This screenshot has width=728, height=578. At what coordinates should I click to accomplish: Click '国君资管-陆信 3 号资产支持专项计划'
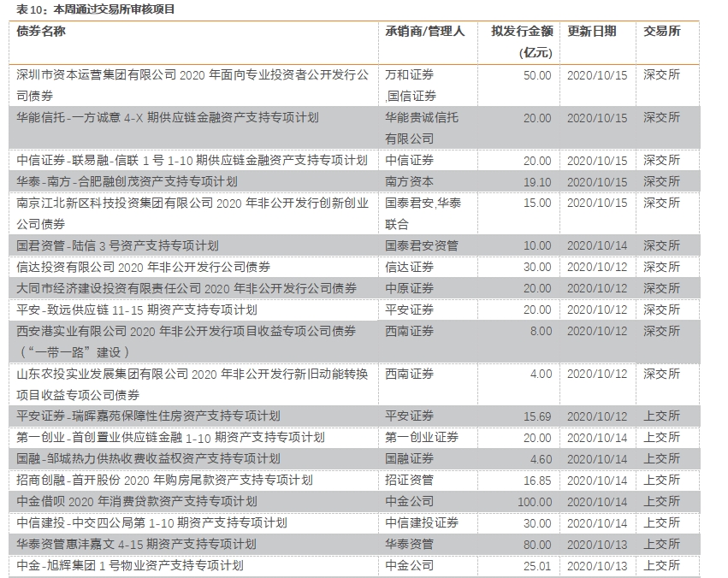coord(117,245)
